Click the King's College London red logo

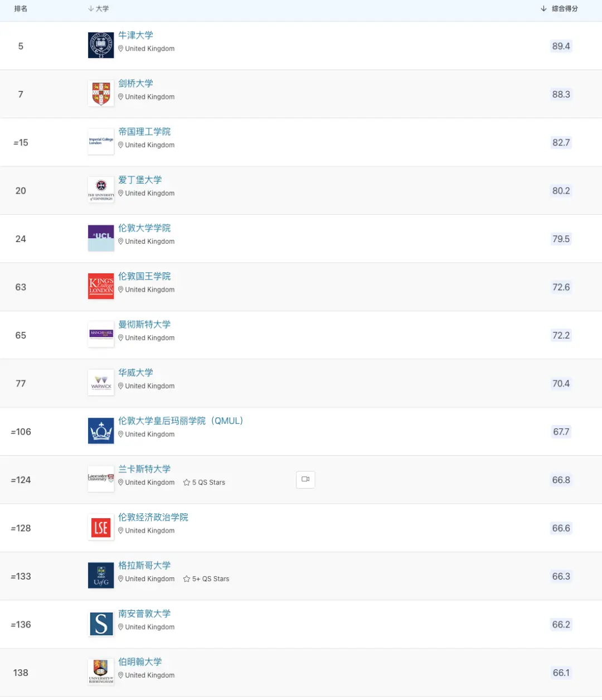click(x=101, y=286)
